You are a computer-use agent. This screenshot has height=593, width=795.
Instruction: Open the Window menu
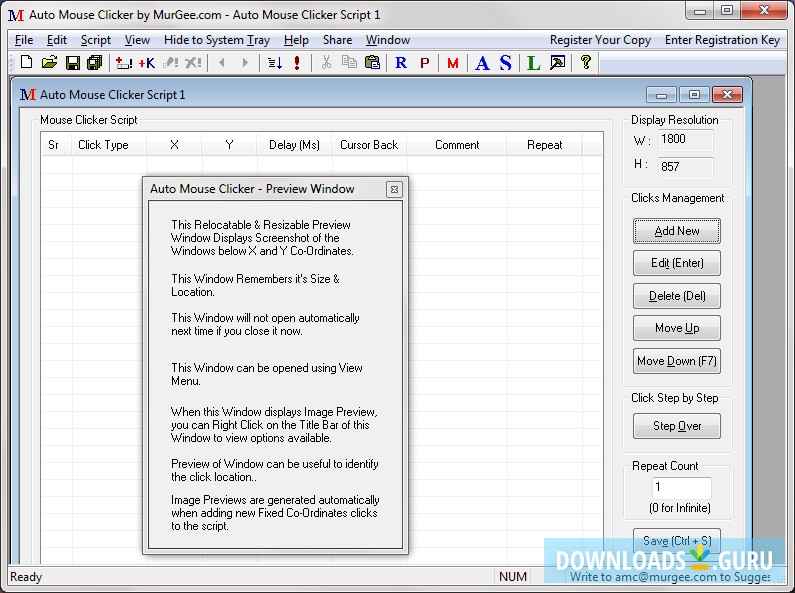[388, 40]
